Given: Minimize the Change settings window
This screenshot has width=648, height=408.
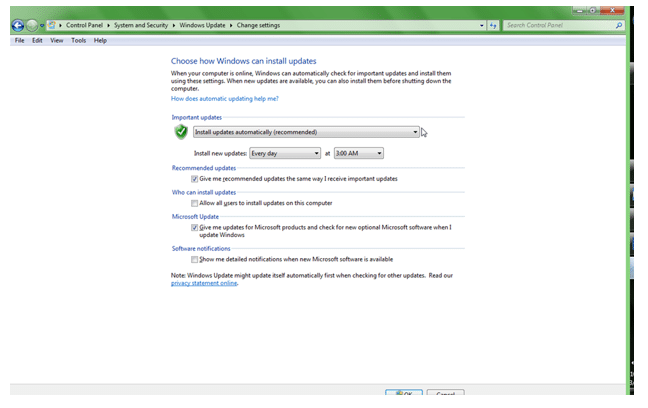Looking at the screenshot, I should [x=579, y=10].
